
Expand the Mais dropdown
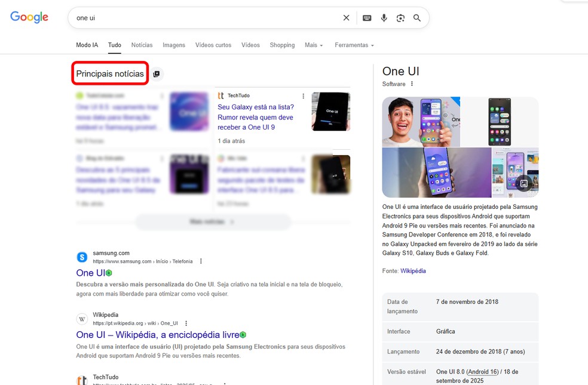(314, 45)
